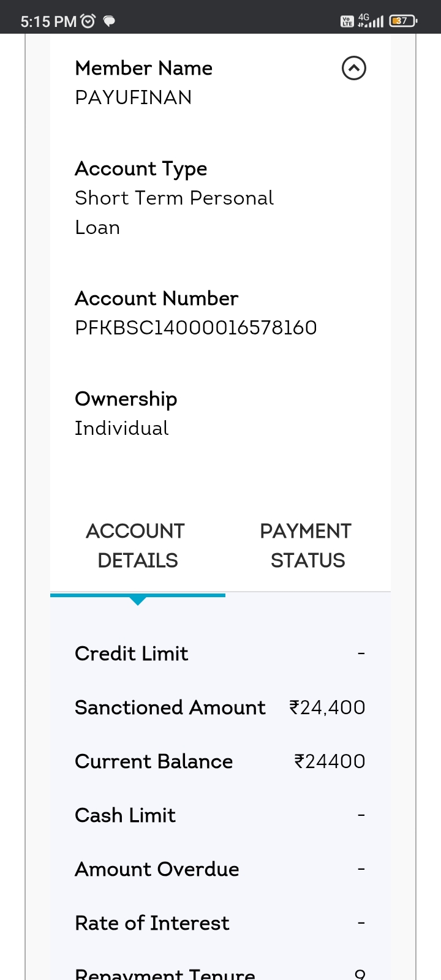Switch to the PAYMENT STATUS tab

pyautogui.click(x=306, y=545)
